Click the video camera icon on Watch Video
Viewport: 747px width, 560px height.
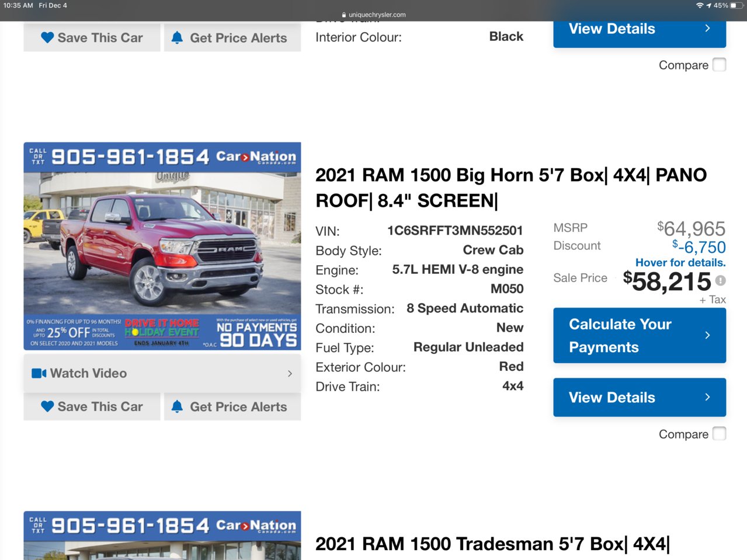coord(39,373)
